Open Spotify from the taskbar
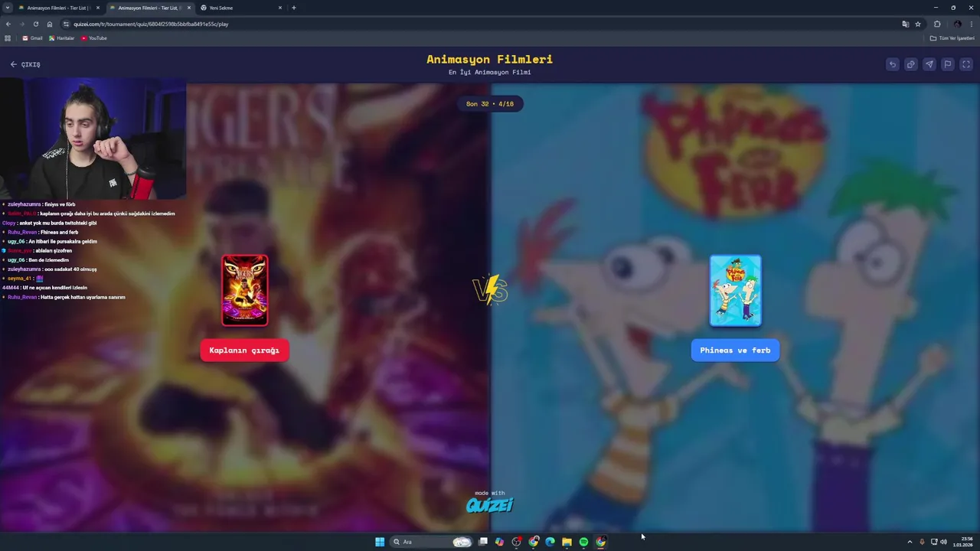980x551 pixels. (x=583, y=542)
